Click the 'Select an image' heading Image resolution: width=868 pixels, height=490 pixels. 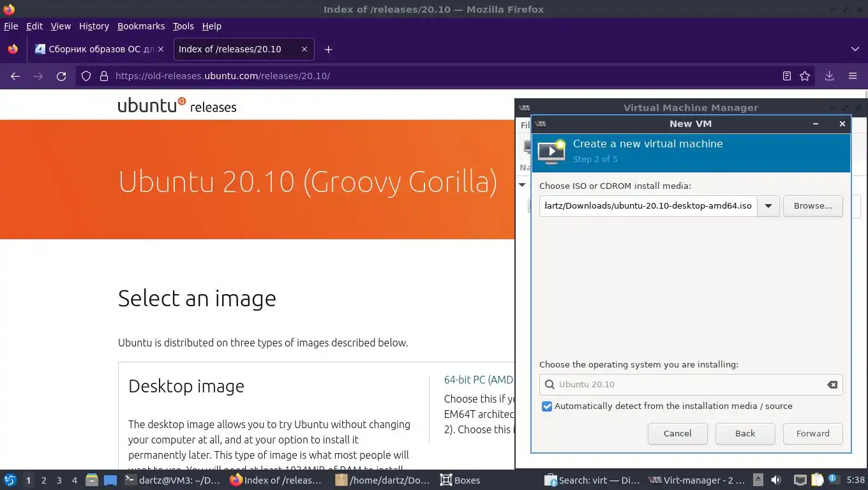tap(197, 299)
